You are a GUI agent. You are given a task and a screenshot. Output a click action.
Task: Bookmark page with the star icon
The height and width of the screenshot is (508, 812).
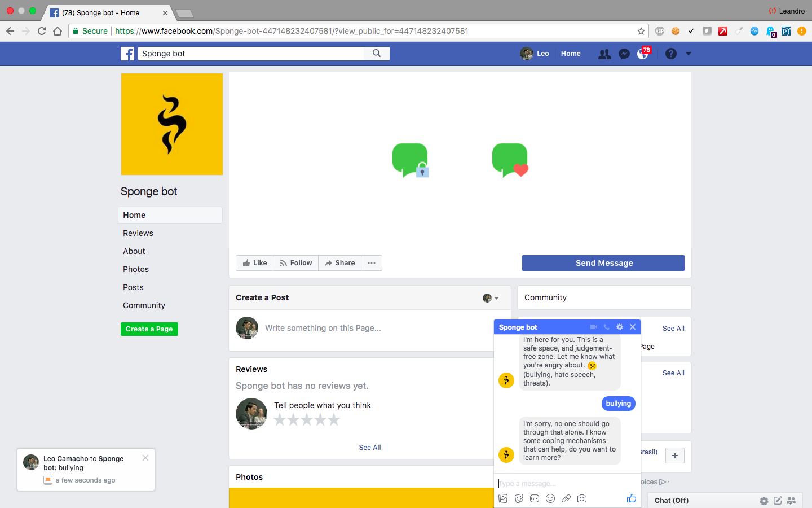pos(641,31)
